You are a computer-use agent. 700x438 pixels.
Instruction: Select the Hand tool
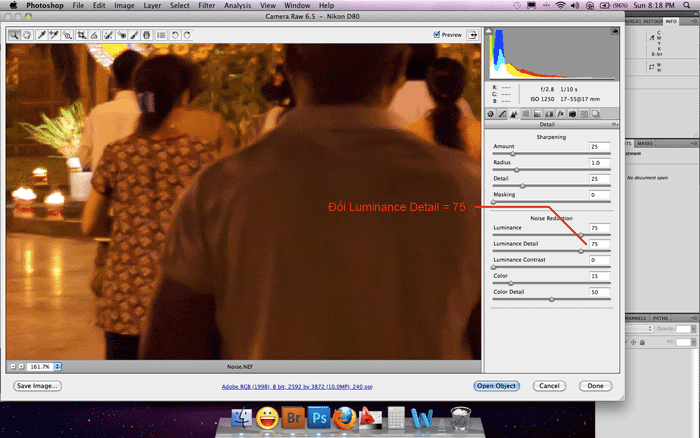click(27, 35)
